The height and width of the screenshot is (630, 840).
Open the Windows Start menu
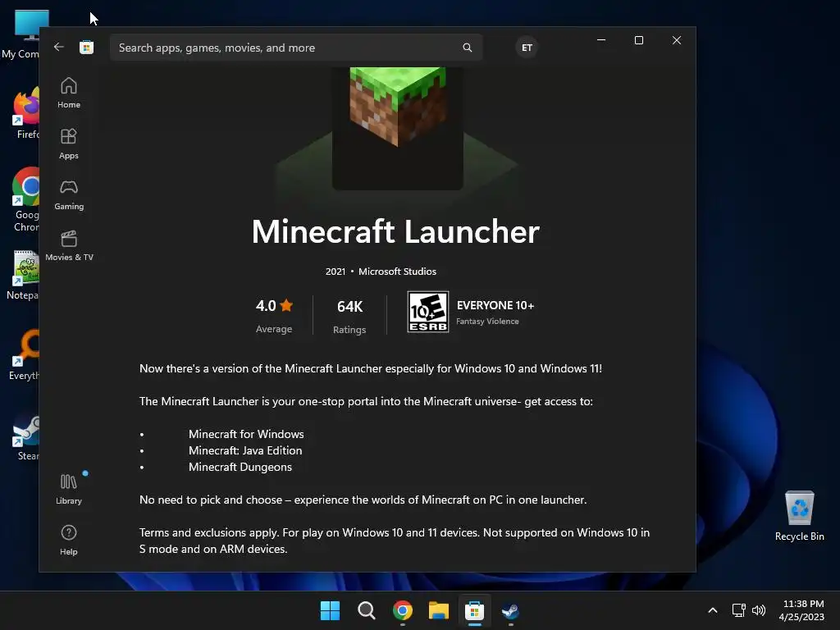330,610
